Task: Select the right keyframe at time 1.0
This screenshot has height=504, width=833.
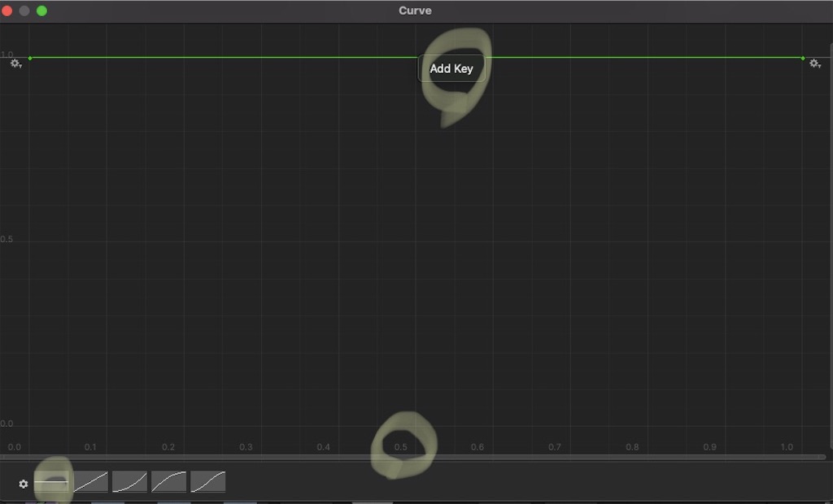Action: click(x=803, y=58)
